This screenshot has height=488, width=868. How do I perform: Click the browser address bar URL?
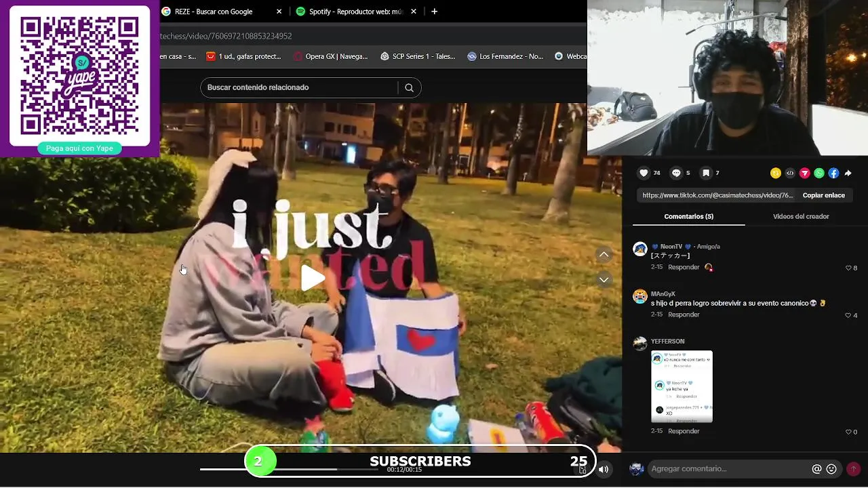click(x=226, y=36)
